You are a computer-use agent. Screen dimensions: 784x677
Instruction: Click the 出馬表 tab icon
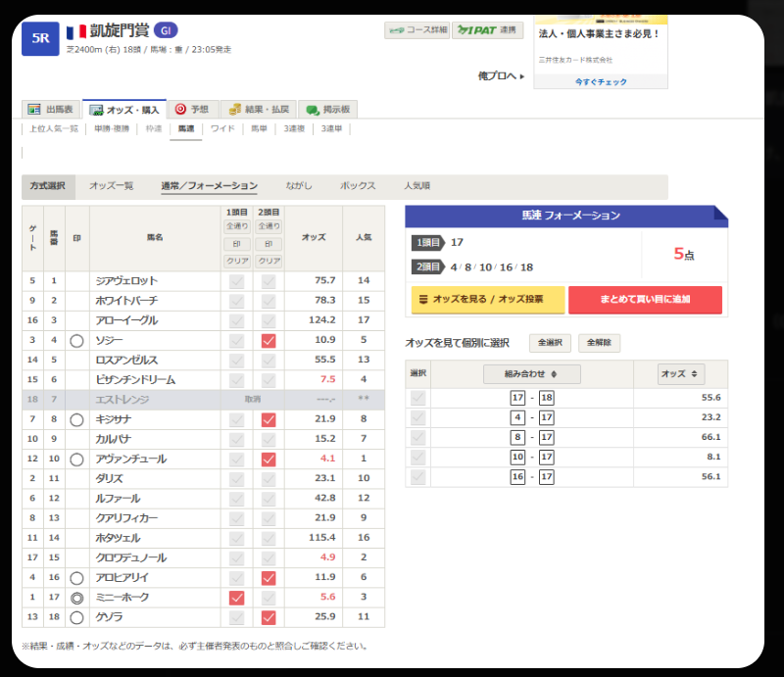pos(34,110)
